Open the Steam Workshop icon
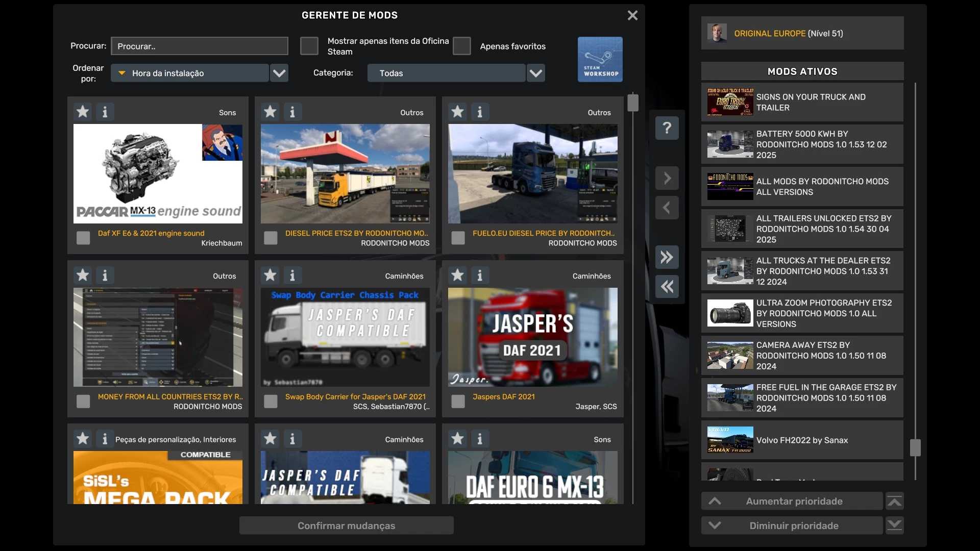 (600, 59)
